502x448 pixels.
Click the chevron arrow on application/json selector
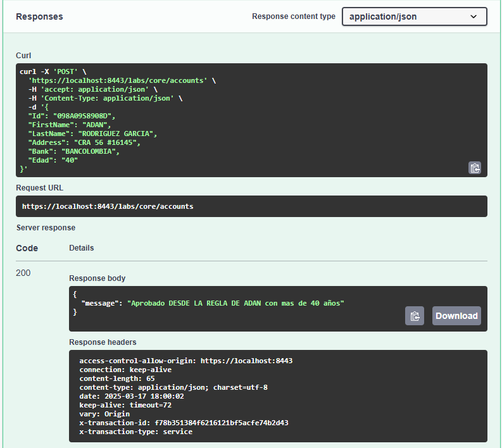coord(474,16)
